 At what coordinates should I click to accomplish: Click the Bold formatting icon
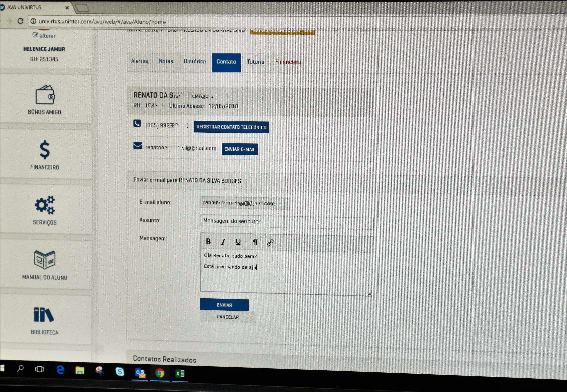tap(208, 242)
